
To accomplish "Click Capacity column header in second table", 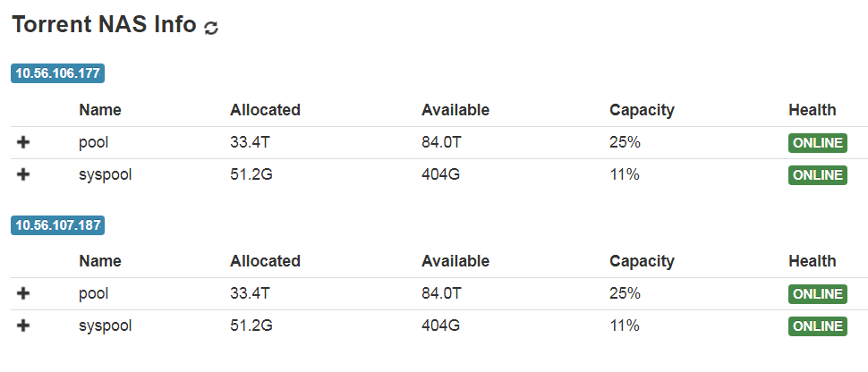I will [x=642, y=261].
